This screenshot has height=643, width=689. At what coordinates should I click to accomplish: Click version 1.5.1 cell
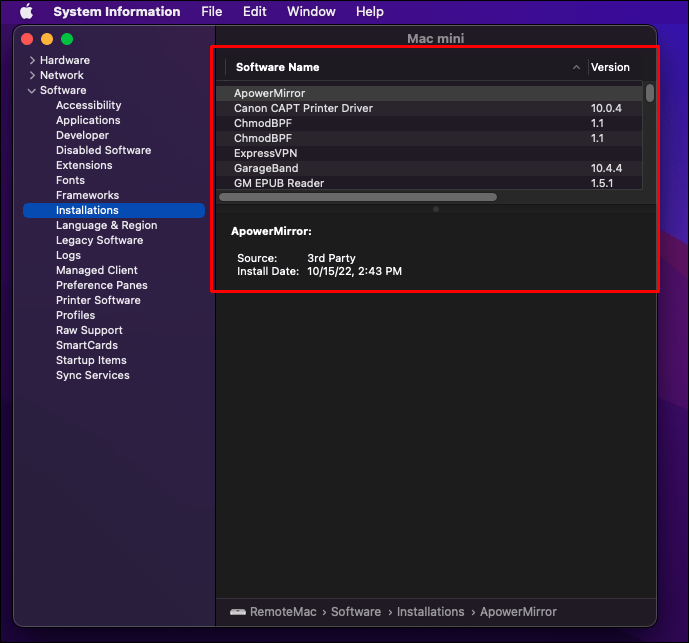tap(602, 183)
